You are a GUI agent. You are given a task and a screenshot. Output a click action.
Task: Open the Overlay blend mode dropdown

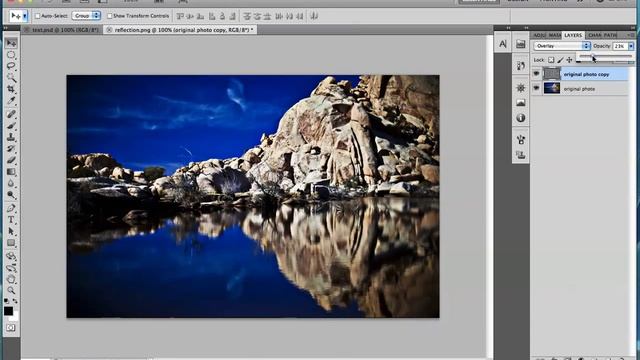coord(562,46)
